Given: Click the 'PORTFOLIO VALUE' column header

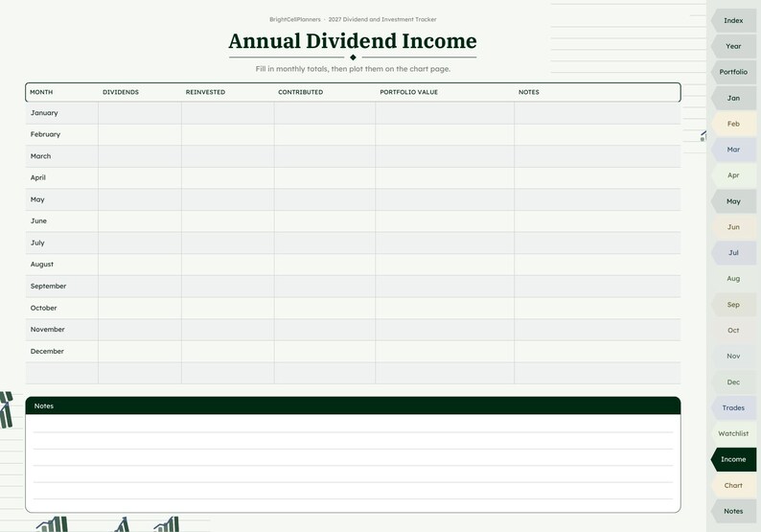Looking at the screenshot, I should click(x=408, y=92).
